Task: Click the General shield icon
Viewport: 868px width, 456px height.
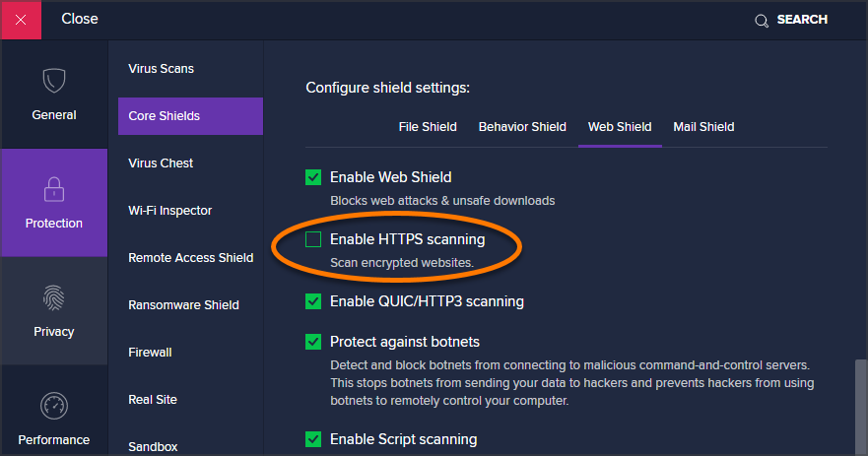Action: pyautogui.click(x=53, y=81)
